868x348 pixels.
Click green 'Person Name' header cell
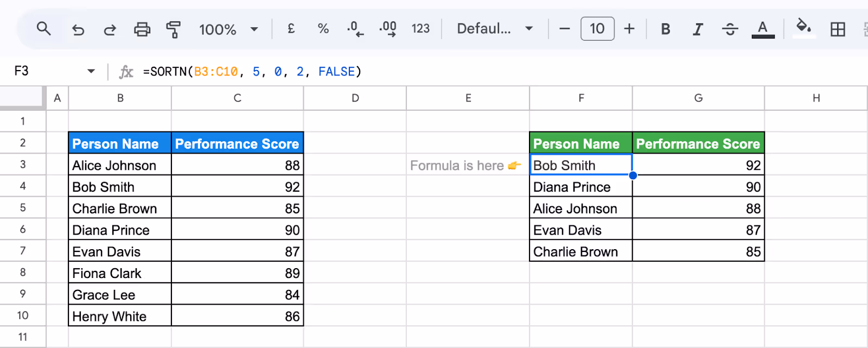pyautogui.click(x=581, y=143)
